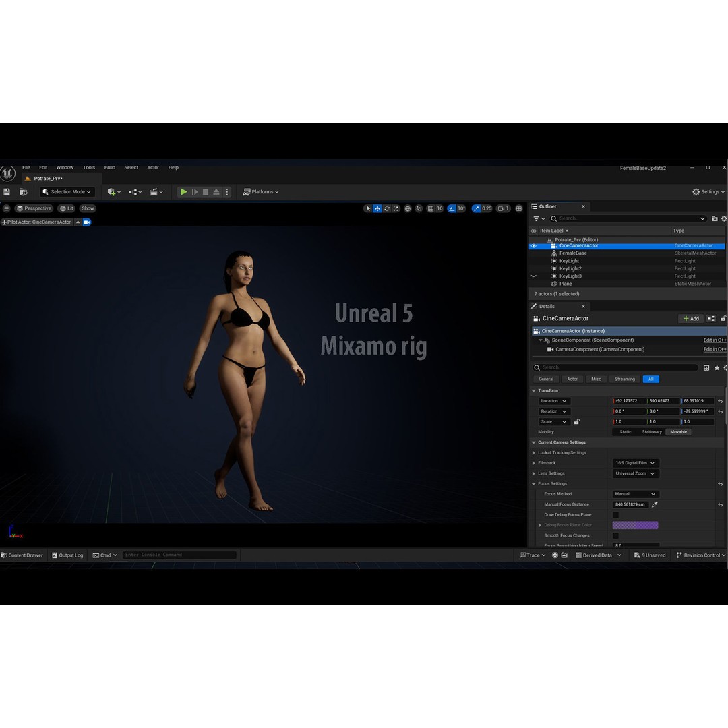Create a new folder in the Outliner
The width and height of the screenshot is (728, 728).
coord(715,218)
